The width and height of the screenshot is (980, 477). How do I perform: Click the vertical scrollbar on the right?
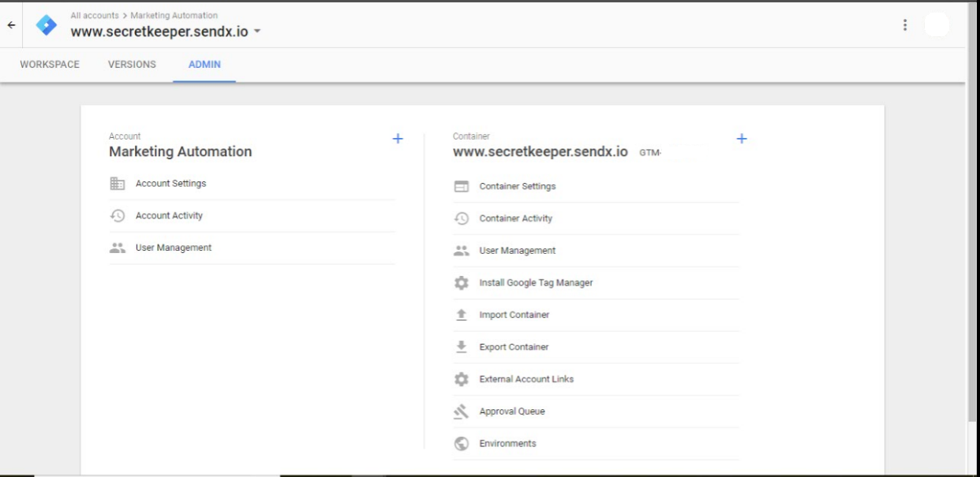click(972, 213)
